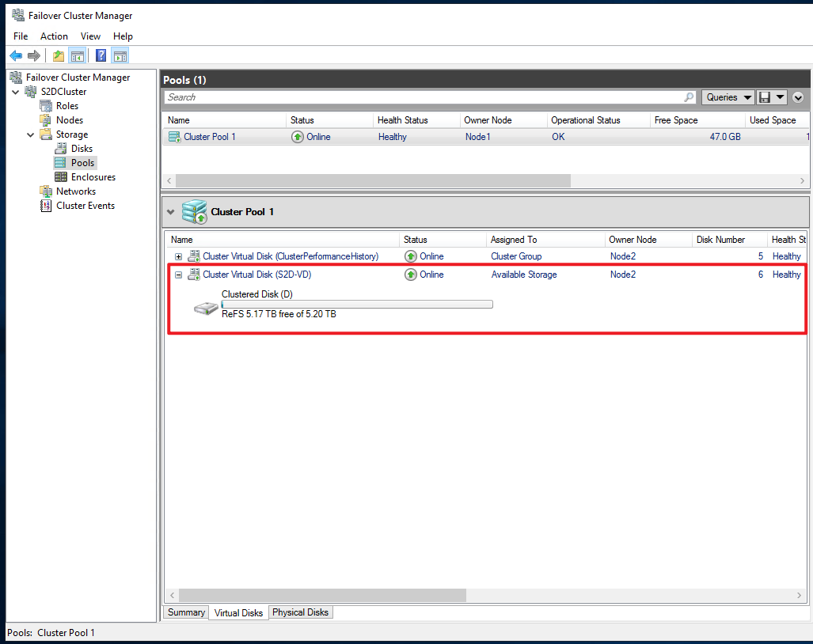The height and width of the screenshot is (644, 813).
Task: Switch to the Physical Disks tab
Action: click(300, 612)
